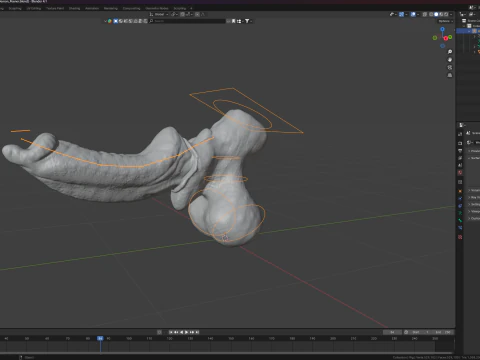This screenshot has height=360, width=480.
Task: Switch to the Animation workspace tab
Action: [92, 8]
